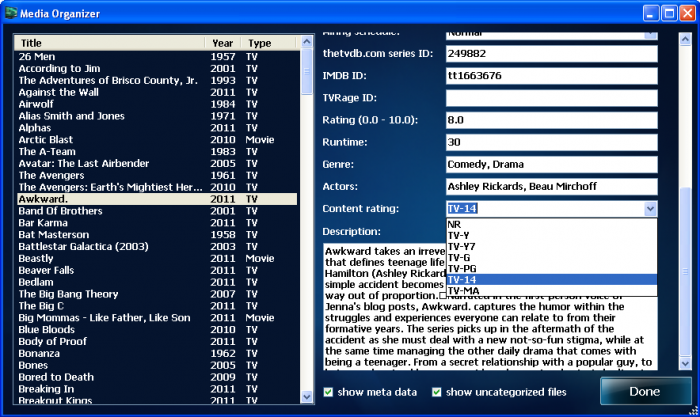The image size is (700, 417).
Task: Sort list by Type column header
Action: 268,43
